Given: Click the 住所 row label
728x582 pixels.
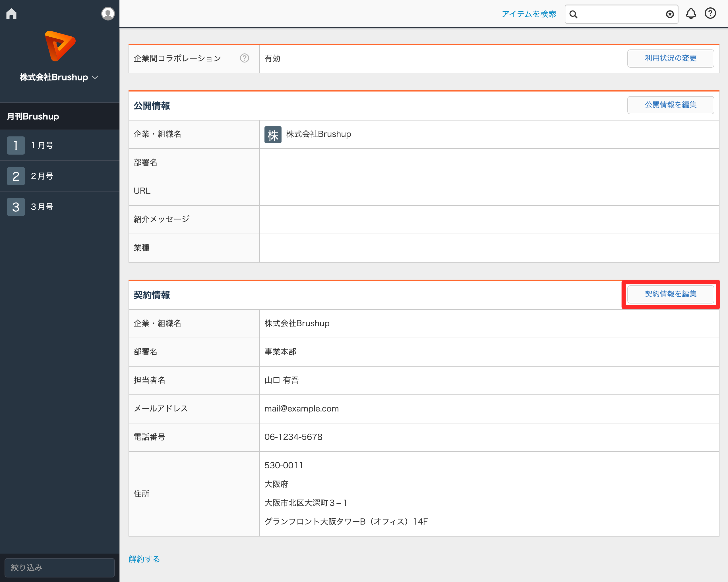Looking at the screenshot, I should [142, 494].
